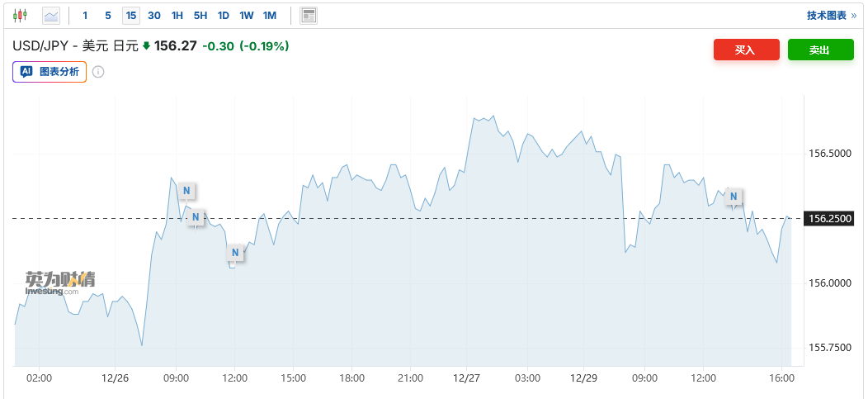Screen dimensions: 868x399
Task: Select the 15 minute timeframe
Action: tap(131, 15)
